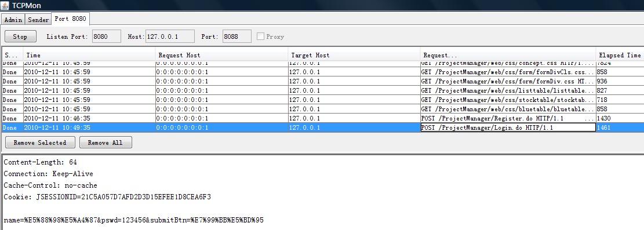The height and width of the screenshot is (230, 644).
Task: Click the time cell 2010-12-11 10:46:35
Action: point(89,118)
